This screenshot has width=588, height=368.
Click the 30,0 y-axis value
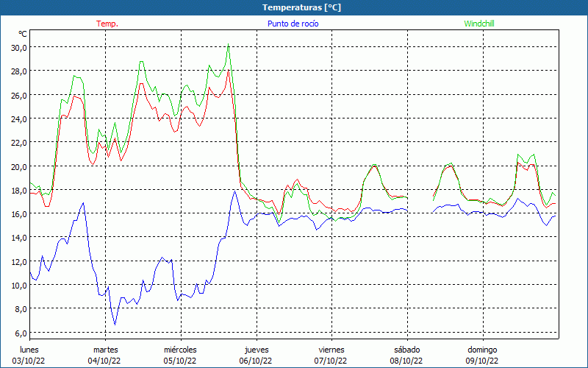[x=19, y=47]
